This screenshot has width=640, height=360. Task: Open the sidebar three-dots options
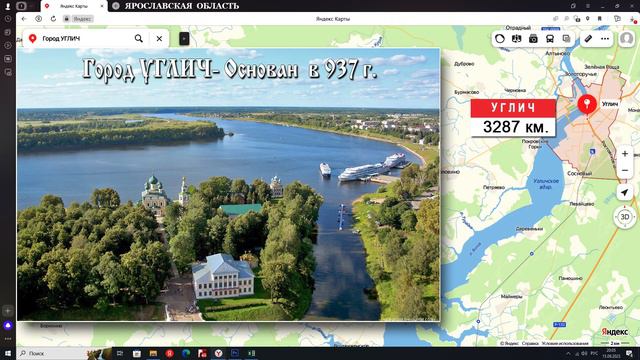coord(7,339)
